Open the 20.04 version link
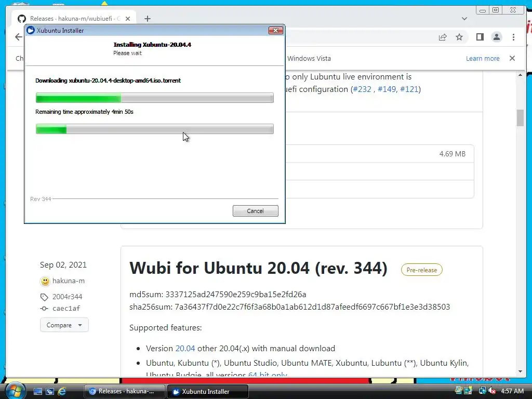 tap(185, 349)
